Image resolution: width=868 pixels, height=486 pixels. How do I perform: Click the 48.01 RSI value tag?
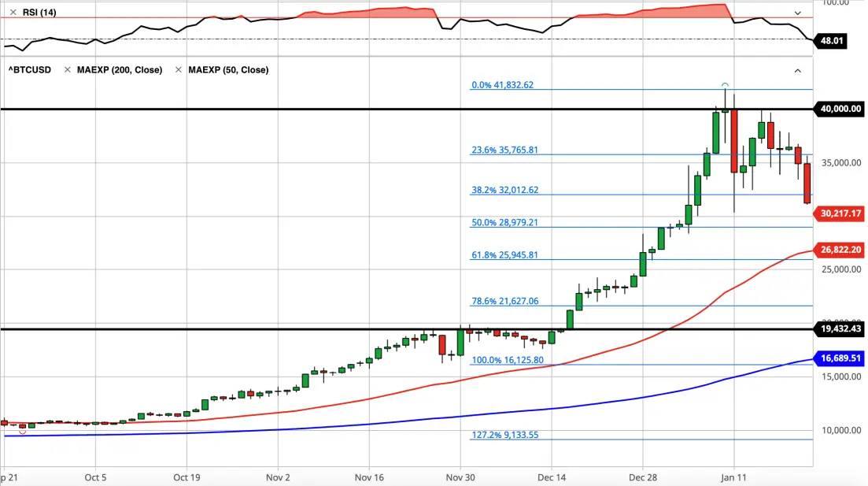(830, 40)
